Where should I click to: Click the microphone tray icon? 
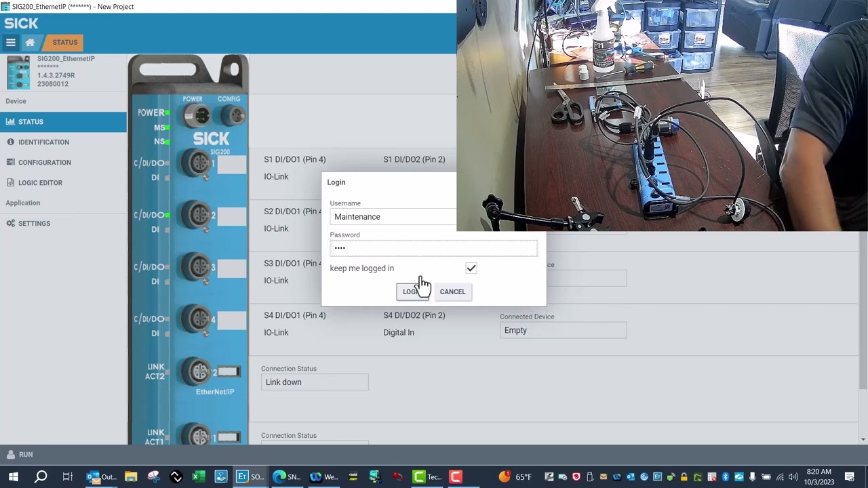click(752, 476)
